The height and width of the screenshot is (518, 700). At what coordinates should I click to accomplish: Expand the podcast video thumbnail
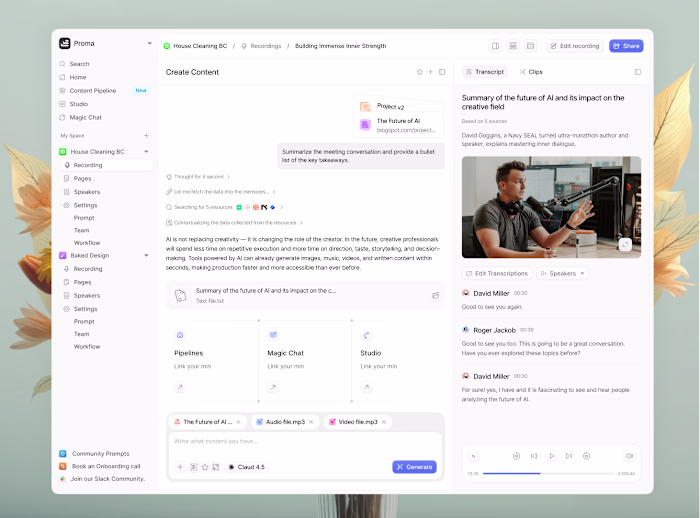625,245
